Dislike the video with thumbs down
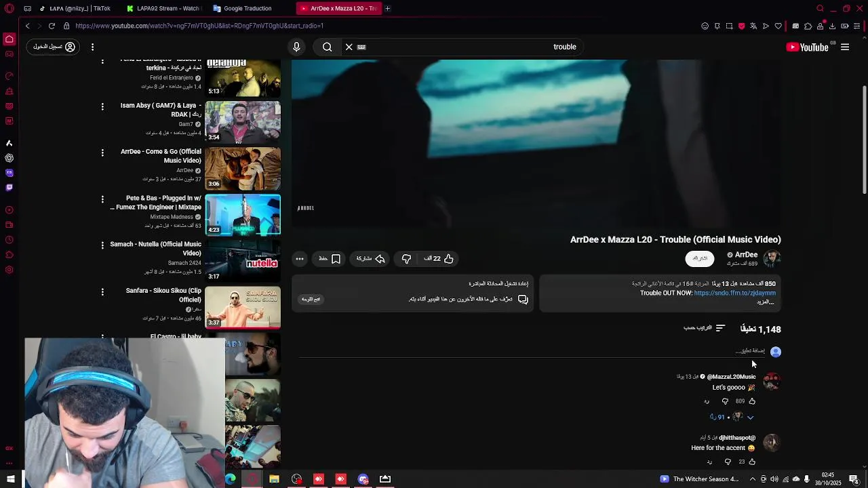 tap(406, 258)
